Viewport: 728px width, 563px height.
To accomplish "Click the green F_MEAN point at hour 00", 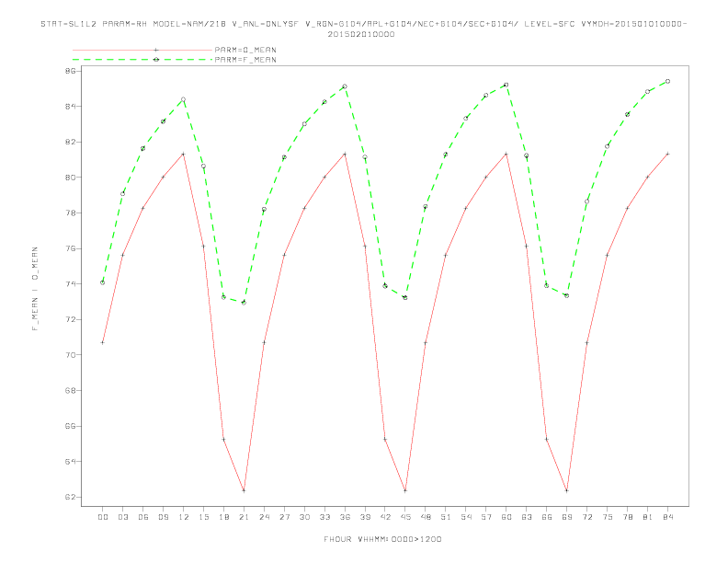I will [103, 282].
